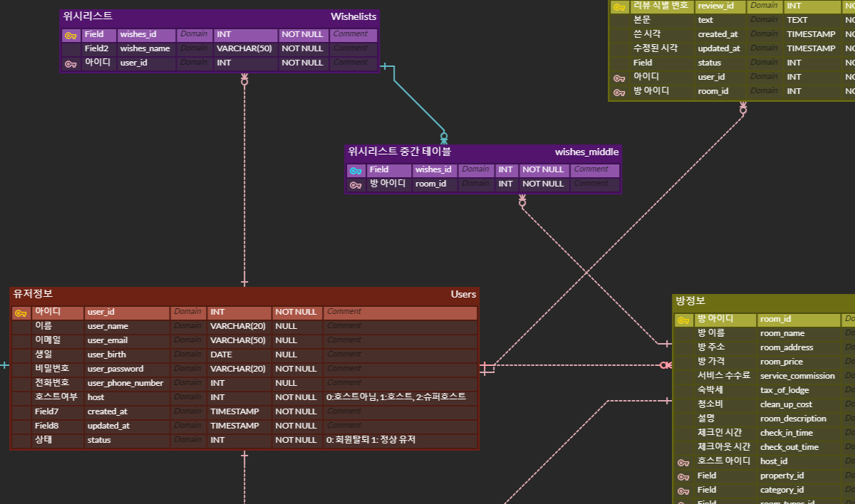Viewport: 855px width, 504px height.
Task: Click the primary key icon beside review_id
Action: pos(619,6)
